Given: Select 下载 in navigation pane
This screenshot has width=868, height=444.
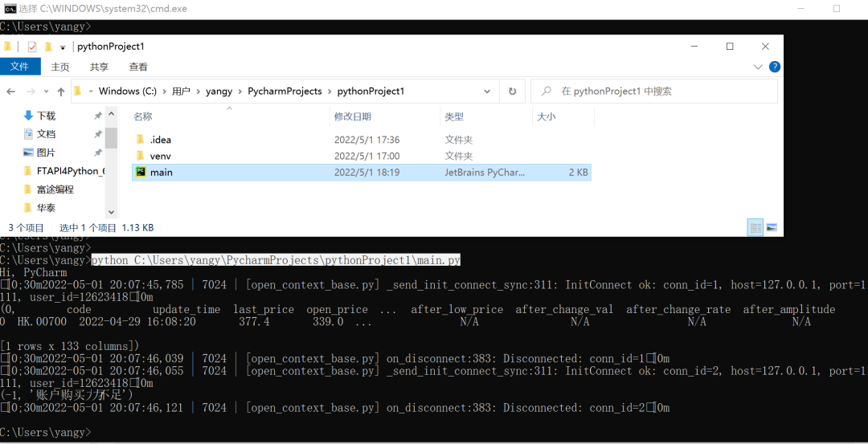Looking at the screenshot, I should [47, 116].
